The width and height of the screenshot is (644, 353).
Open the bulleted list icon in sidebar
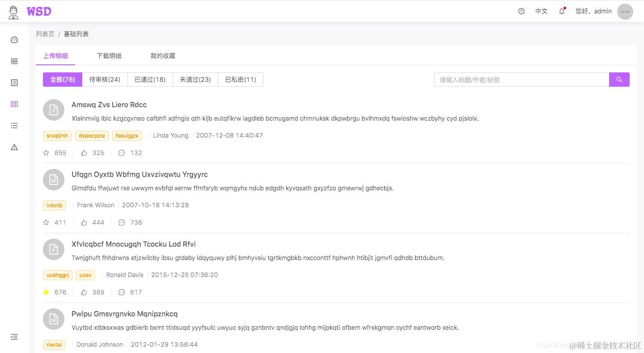point(14,126)
